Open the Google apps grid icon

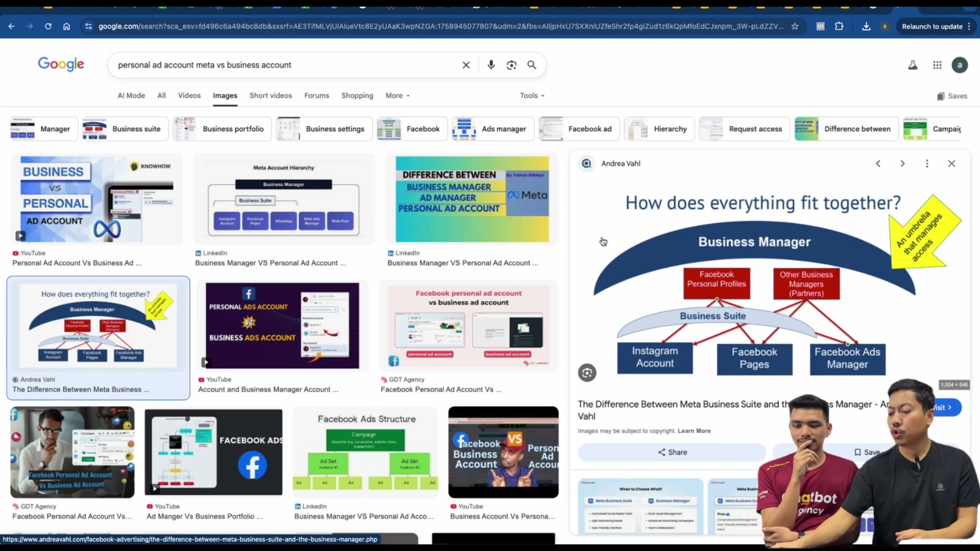click(937, 65)
